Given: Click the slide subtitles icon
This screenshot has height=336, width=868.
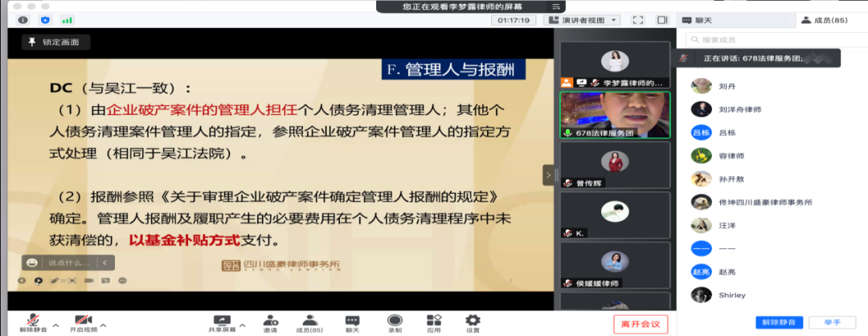Looking at the screenshot, I should click(x=105, y=281).
